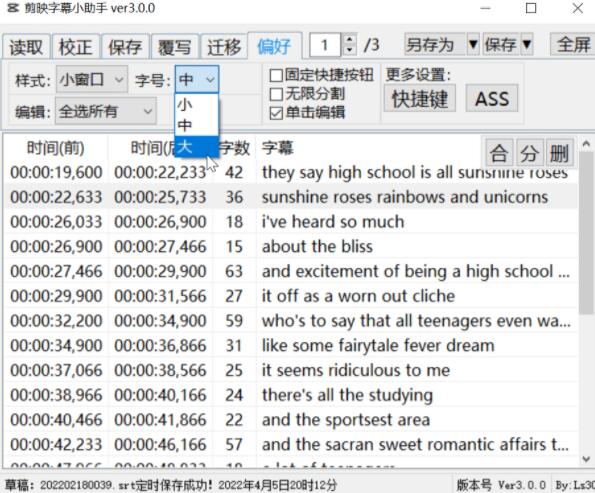Image resolution: width=595 pixels, height=493 pixels.
Task: Open the 编辑 全选所有 dropdown
Action: 106,111
